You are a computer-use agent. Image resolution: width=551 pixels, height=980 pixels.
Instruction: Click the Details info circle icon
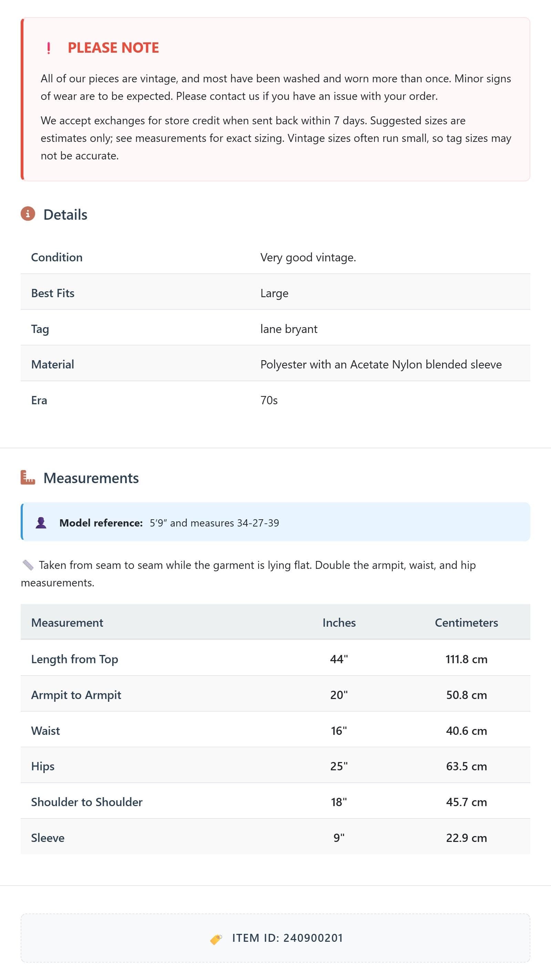[x=28, y=214]
